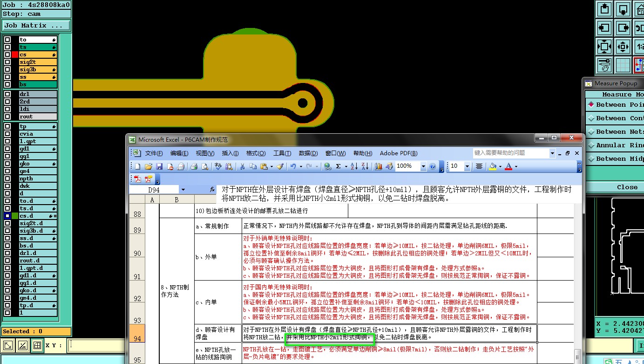Toggle the checkbox beside layer sig2t
The width and height of the screenshot is (644, 364).
pos(7,62)
